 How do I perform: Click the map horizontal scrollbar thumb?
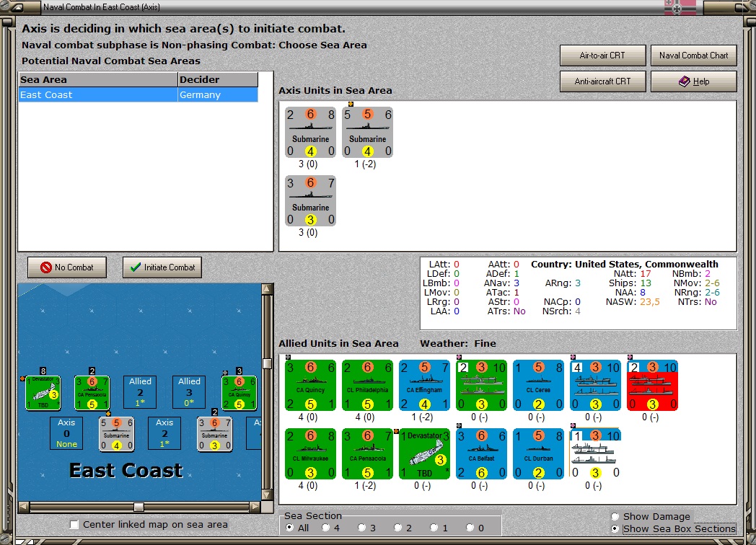pyautogui.click(x=139, y=507)
